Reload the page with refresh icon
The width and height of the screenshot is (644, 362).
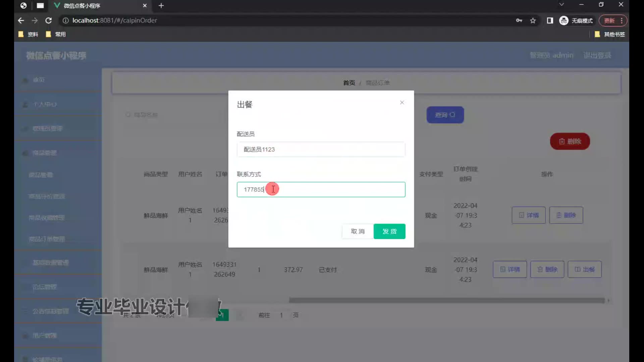[49, 20]
